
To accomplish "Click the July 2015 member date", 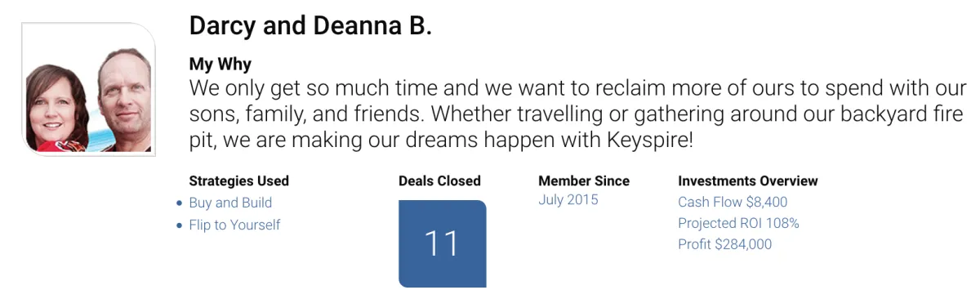I will tap(568, 200).
